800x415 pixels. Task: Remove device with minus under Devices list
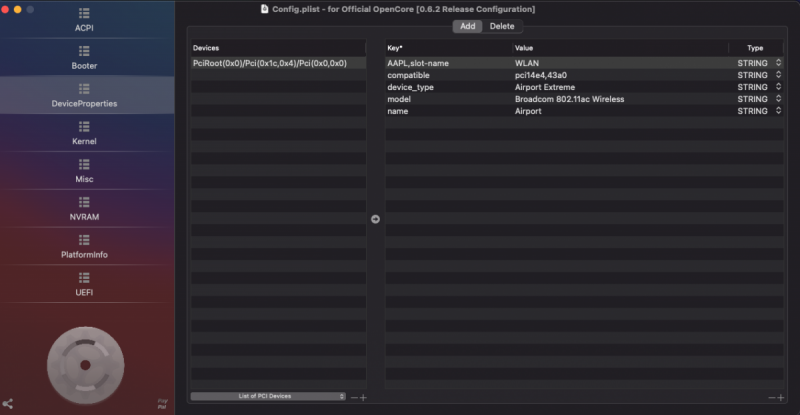pyautogui.click(x=354, y=397)
